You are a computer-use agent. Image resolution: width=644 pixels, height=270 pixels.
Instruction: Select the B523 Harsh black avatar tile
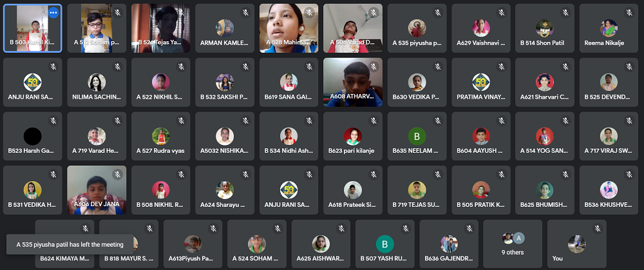(33, 136)
